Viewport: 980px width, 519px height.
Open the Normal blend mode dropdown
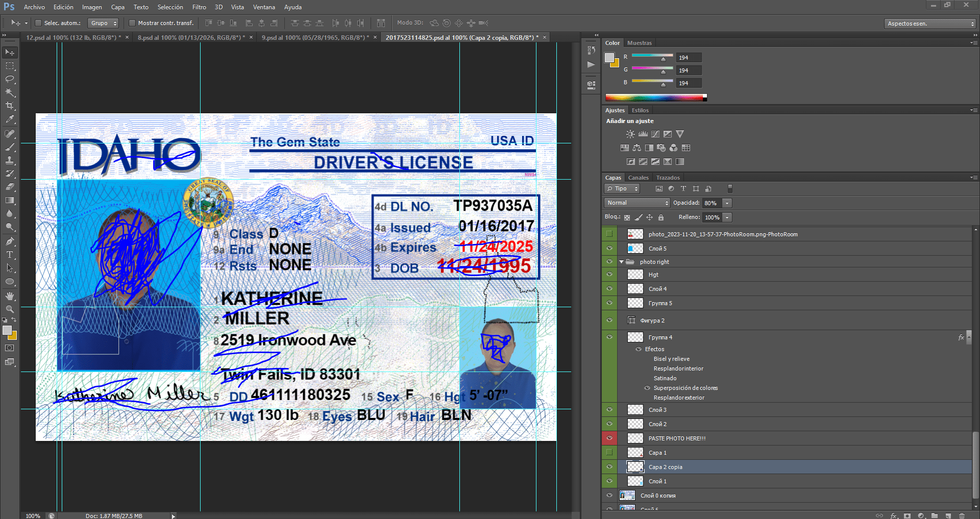[637, 203]
